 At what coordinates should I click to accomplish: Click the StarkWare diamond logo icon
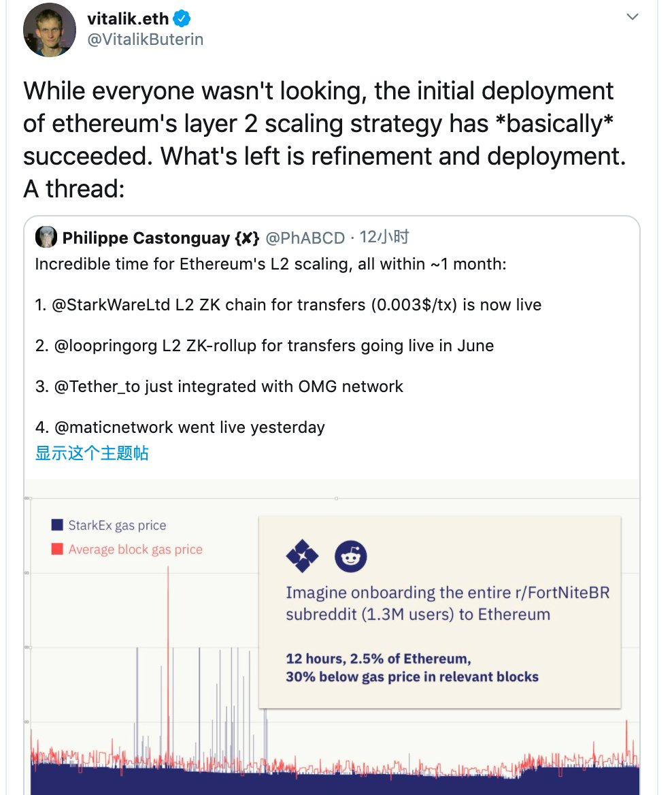[x=302, y=556]
